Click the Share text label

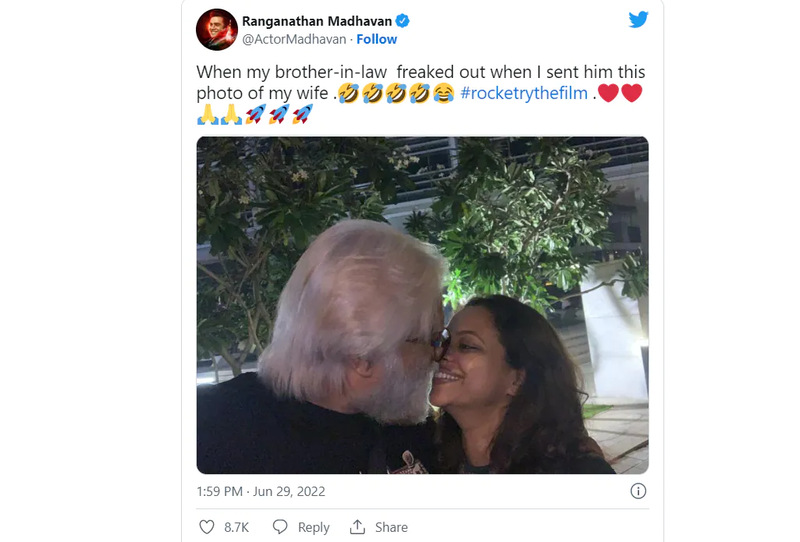point(391,527)
